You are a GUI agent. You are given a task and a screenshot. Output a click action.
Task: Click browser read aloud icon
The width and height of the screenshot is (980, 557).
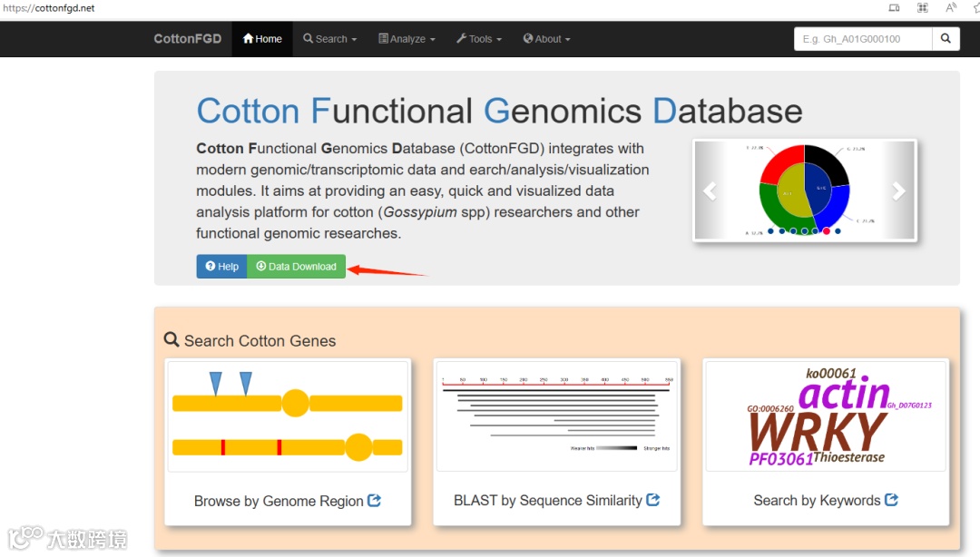click(x=951, y=8)
